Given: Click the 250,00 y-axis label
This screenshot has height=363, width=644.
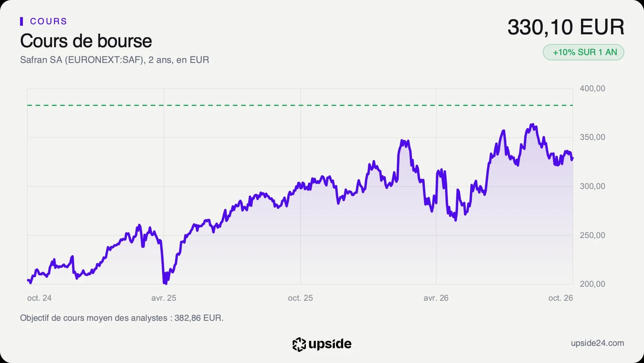Looking at the screenshot, I should coord(592,235).
